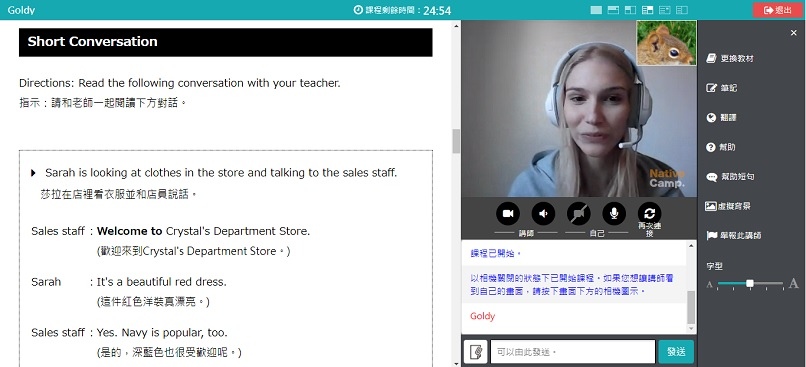Click the large A to increase font size
The image size is (806, 367).
tap(793, 283)
